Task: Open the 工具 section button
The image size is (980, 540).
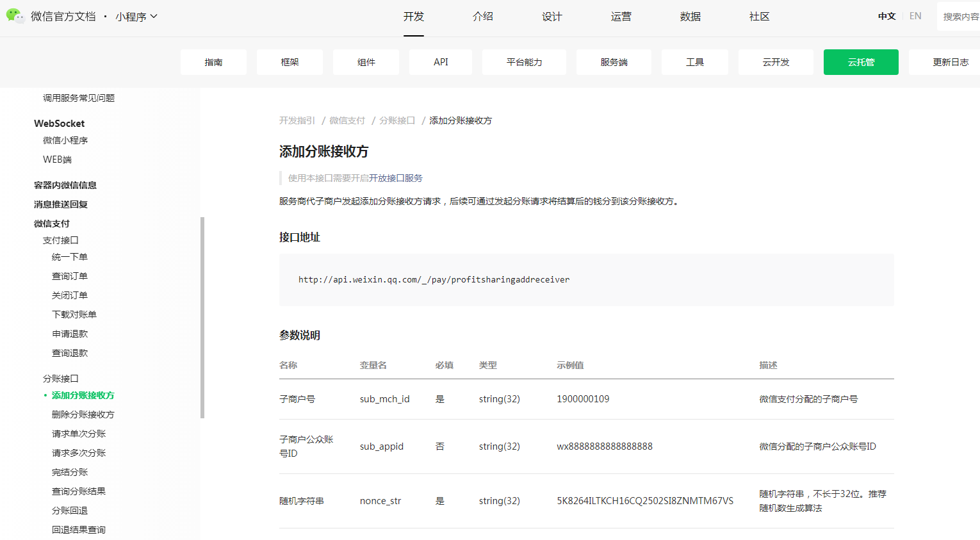Action: click(695, 62)
